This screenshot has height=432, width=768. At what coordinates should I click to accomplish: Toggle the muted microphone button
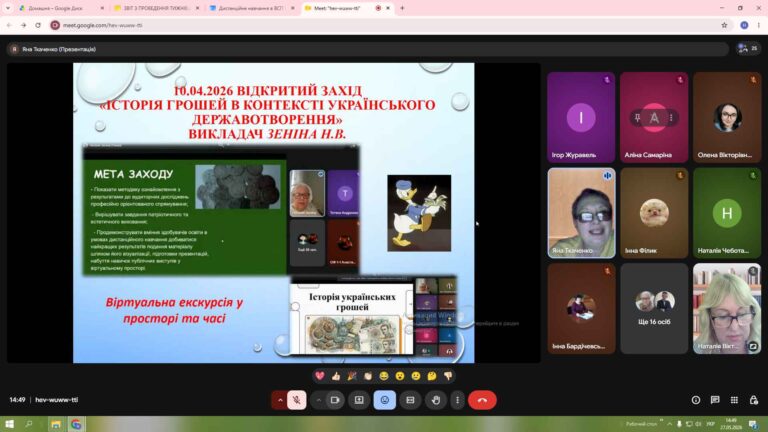click(296, 400)
